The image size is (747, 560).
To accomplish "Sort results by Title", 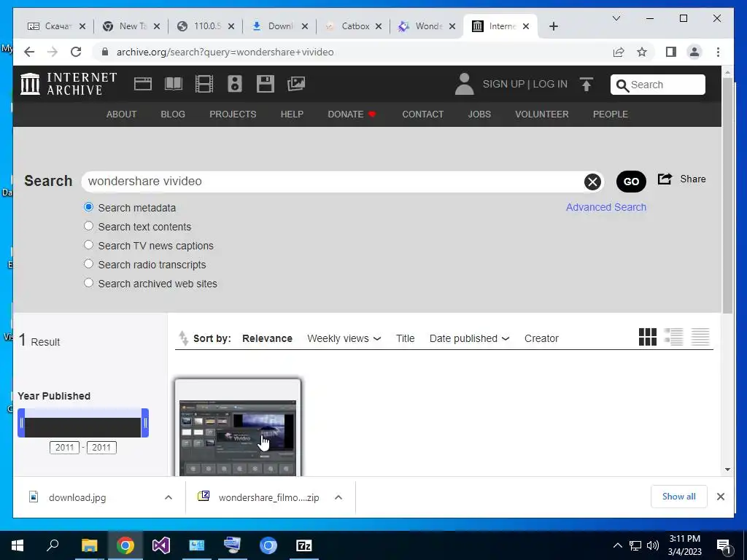I will pos(405,338).
